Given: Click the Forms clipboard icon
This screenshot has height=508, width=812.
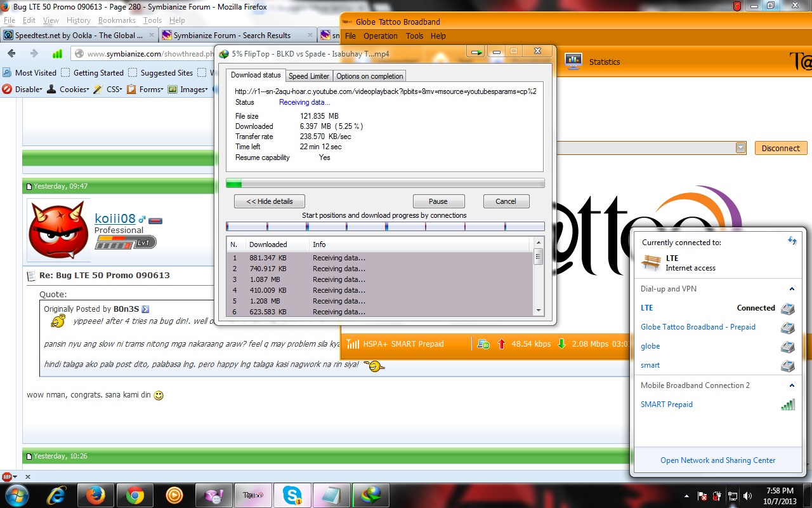Looking at the screenshot, I should [131, 90].
